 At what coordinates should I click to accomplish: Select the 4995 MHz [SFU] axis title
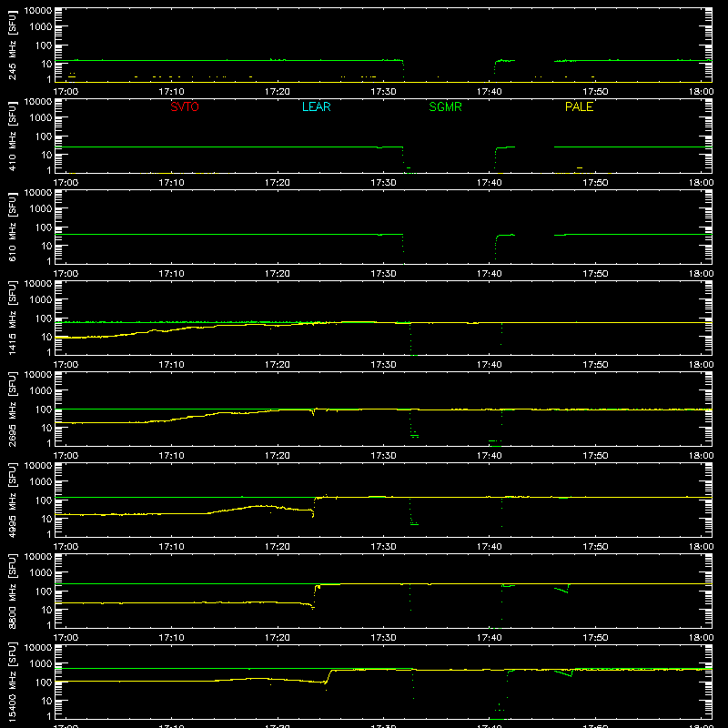12,500
